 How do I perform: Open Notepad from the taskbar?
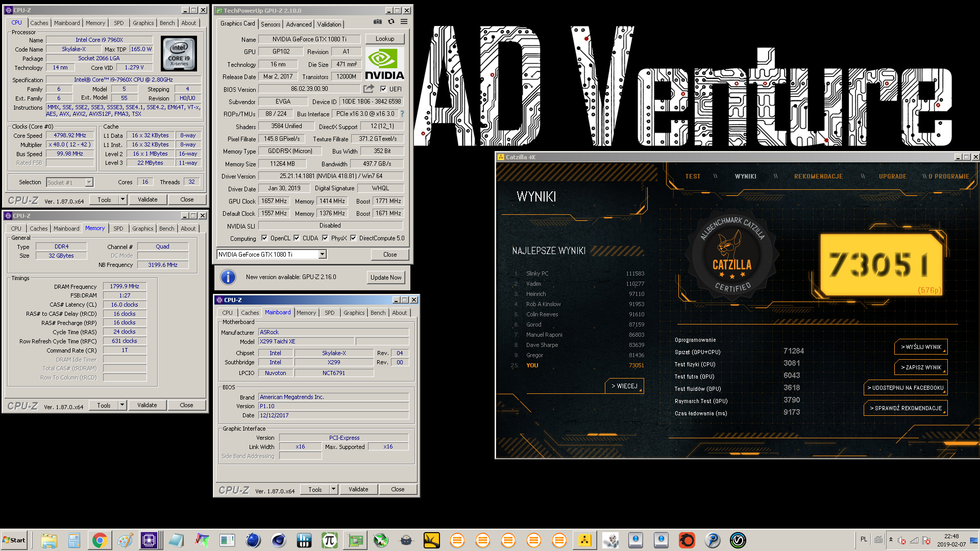point(176,540)
